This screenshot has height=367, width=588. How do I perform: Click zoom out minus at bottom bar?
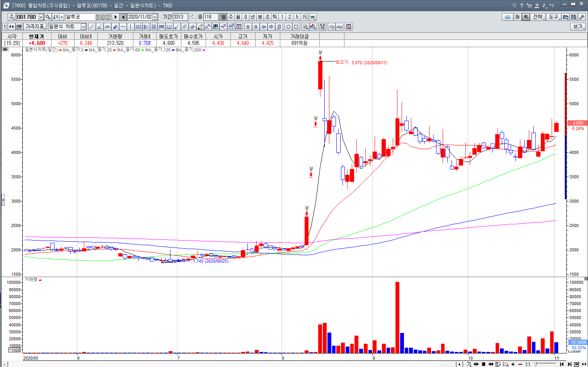pyautogui.click(x=520, y=364)
